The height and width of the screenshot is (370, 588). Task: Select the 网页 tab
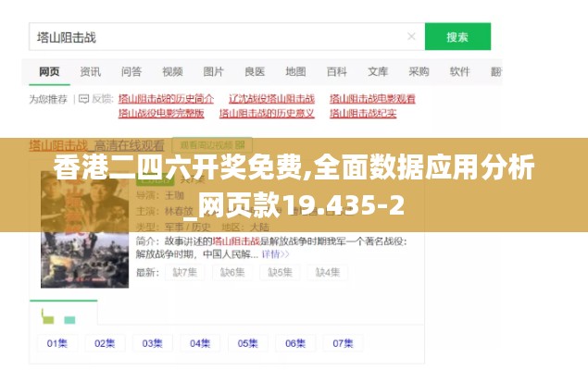pos(49,71)
